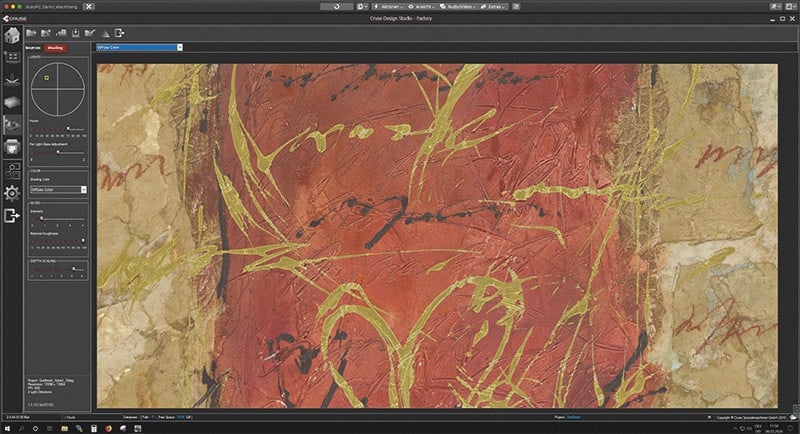Open the Shading Color dropdown in Color panel

58,190
